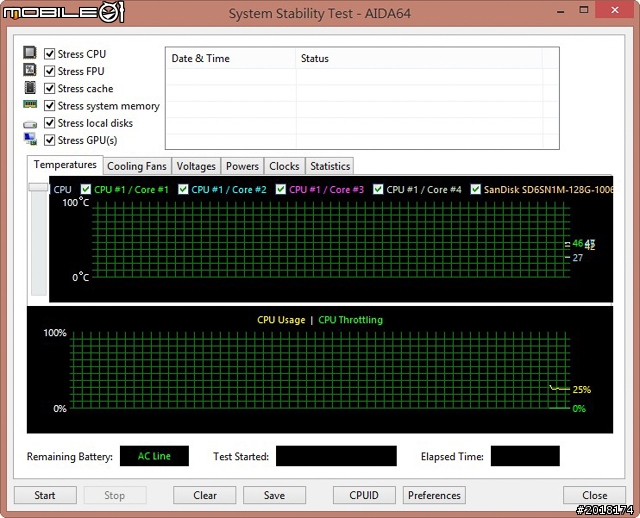Click the 27 temperature reading
Screen dimensions: 640x518
[x=578, y=258]
